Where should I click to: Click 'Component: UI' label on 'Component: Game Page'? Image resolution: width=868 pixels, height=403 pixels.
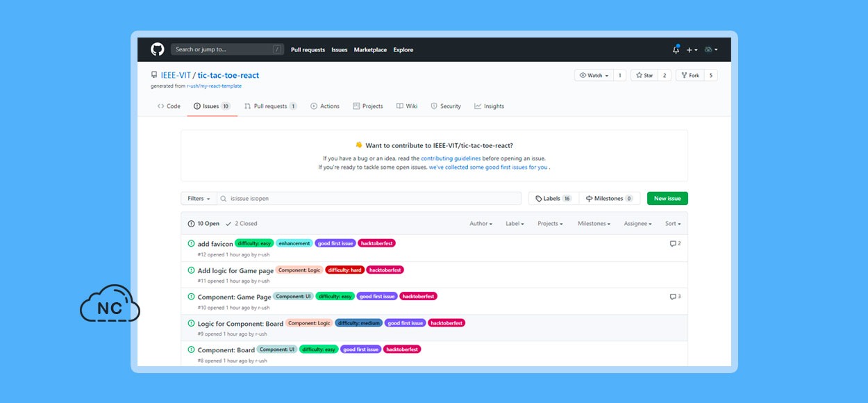pos(294,296)
